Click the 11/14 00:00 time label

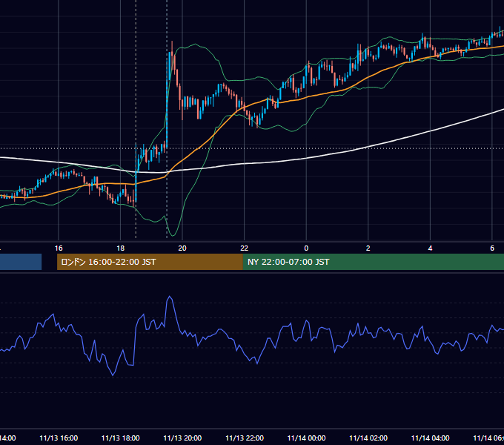tap(306, 438)
